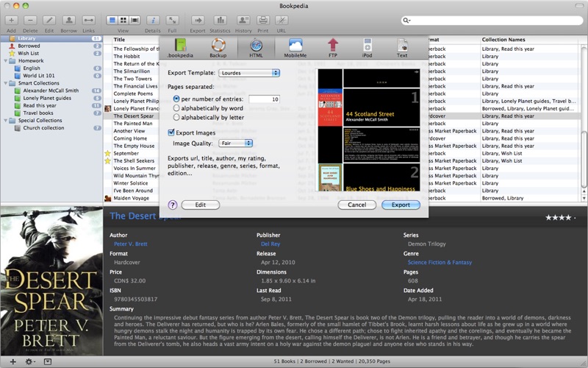Select alphabetically by letter radio button

point(176,118)
